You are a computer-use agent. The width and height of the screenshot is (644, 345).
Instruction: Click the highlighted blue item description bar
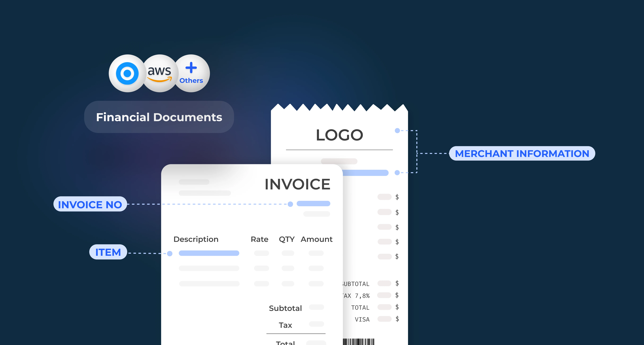click(209, 253)
